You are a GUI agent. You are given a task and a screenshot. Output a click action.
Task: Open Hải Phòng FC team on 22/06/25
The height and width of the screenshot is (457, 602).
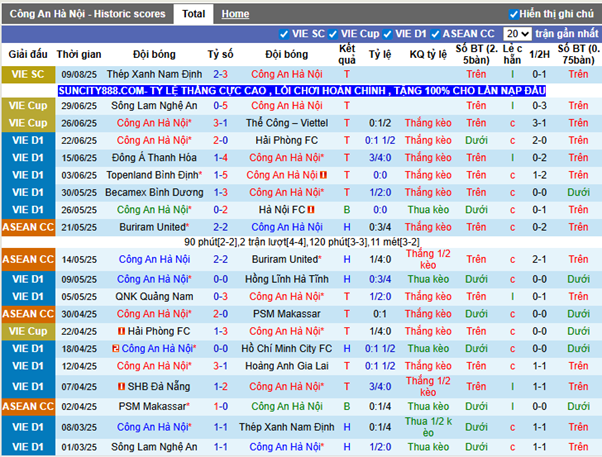click(287, 141)
